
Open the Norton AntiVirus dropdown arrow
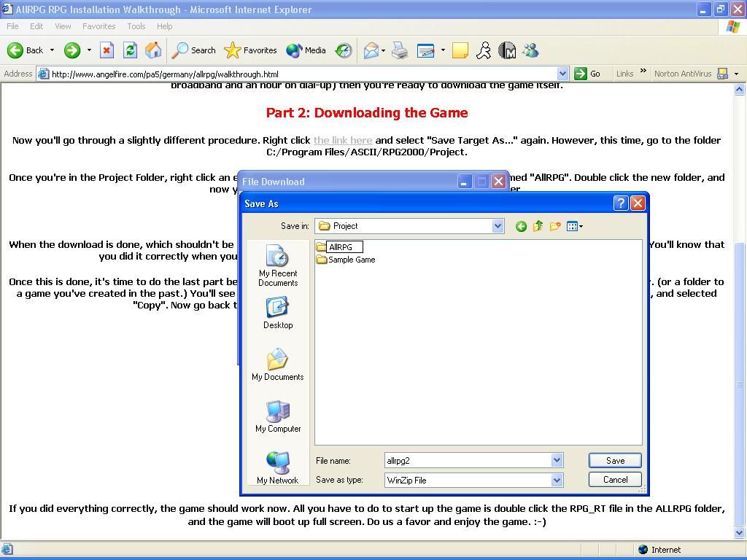[737, 74]
